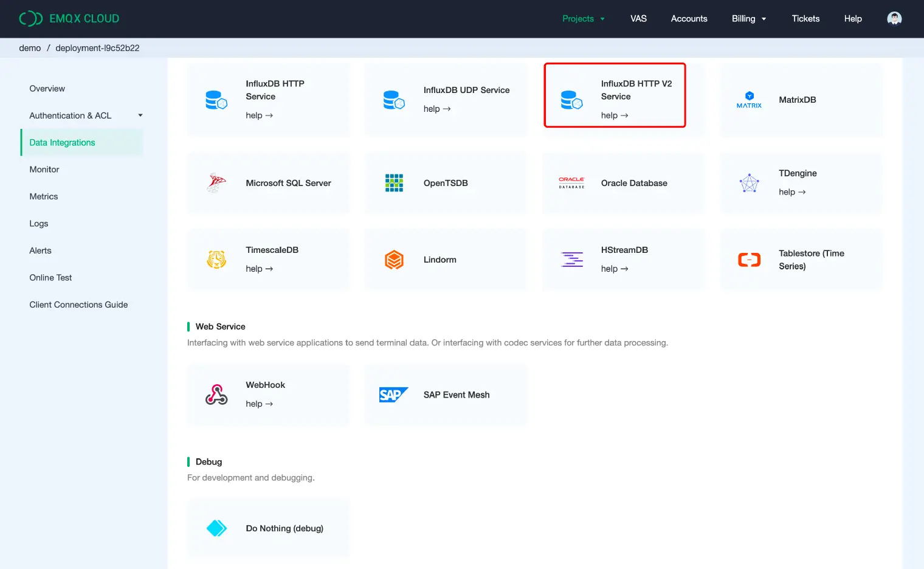This screenshot has height=569, width=924.
Task: Expand the Projects dropdown
Action: tap(584, 19)
